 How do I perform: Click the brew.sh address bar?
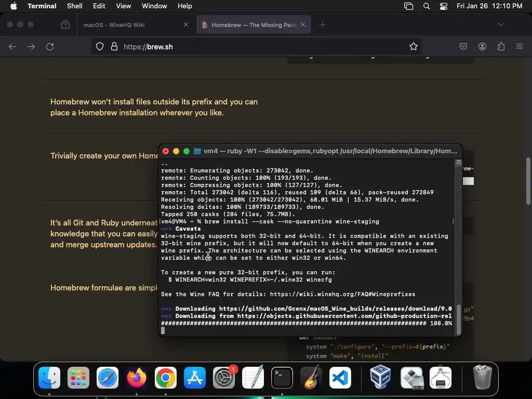point(257,46)
